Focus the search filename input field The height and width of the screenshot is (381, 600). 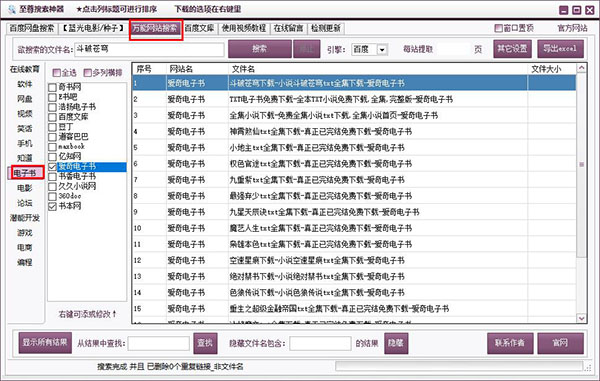[149, 49]
